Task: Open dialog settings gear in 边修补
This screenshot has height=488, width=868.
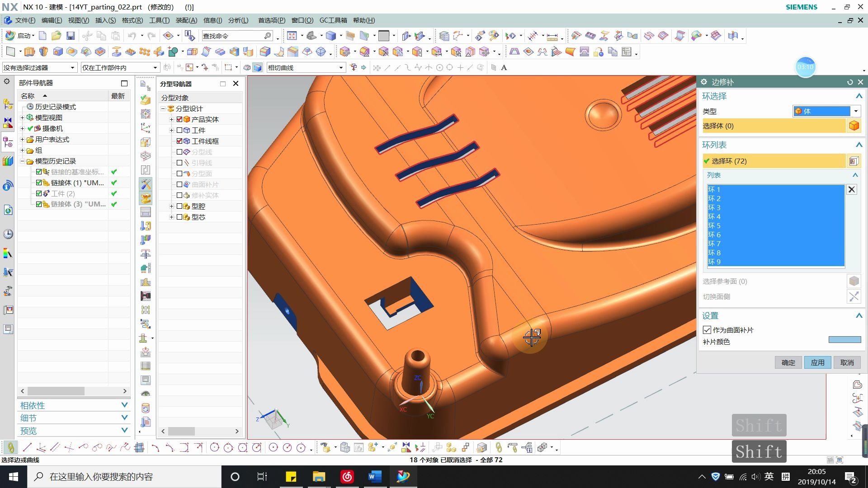Action: coord(704,82)
